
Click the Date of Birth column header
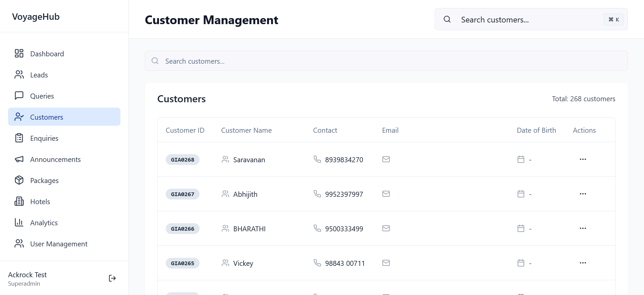pyautogui.click(x=536, y=130)
